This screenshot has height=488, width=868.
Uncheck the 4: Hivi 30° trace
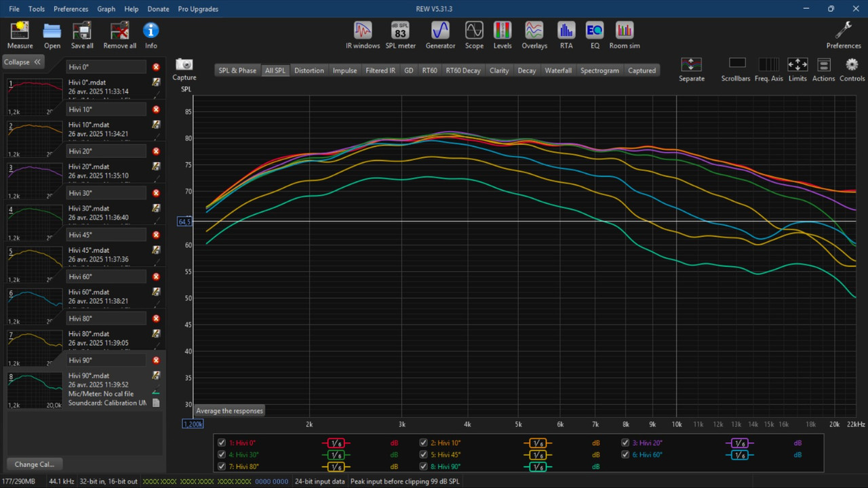pyautogui.click(x=222, y=455)
